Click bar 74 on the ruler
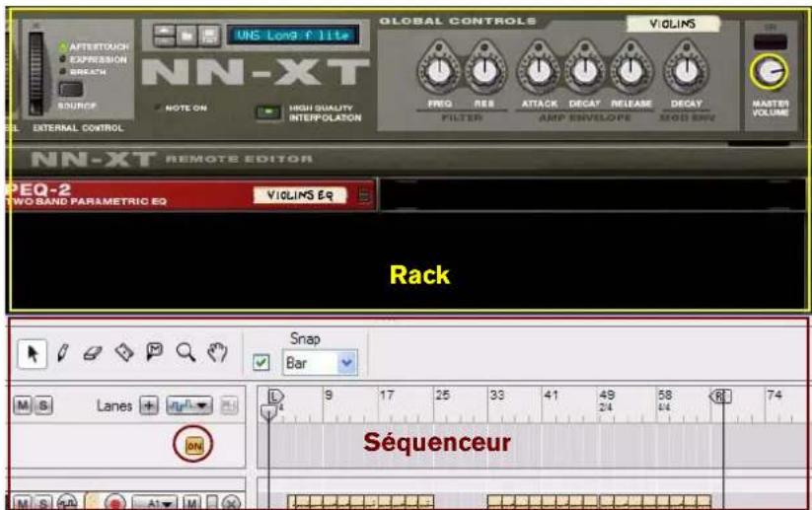 [775, 395]
